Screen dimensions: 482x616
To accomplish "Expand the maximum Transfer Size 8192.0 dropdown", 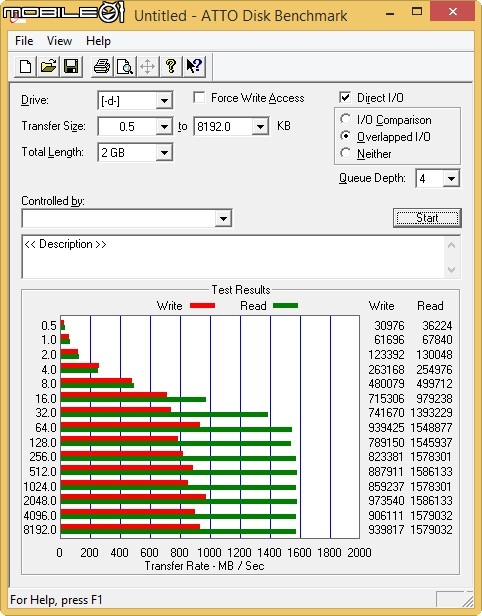I will tap(260, 126).
